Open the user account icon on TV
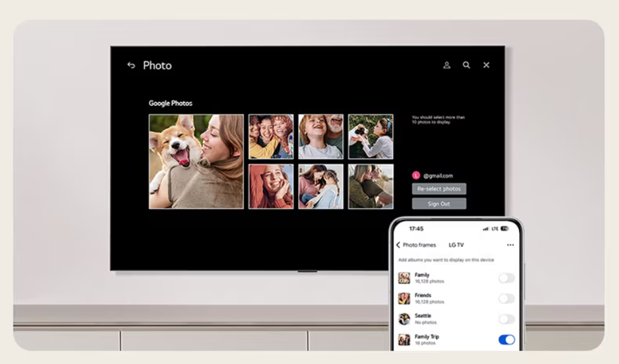This screenshot has height=364, width=619. click(447, 65)
